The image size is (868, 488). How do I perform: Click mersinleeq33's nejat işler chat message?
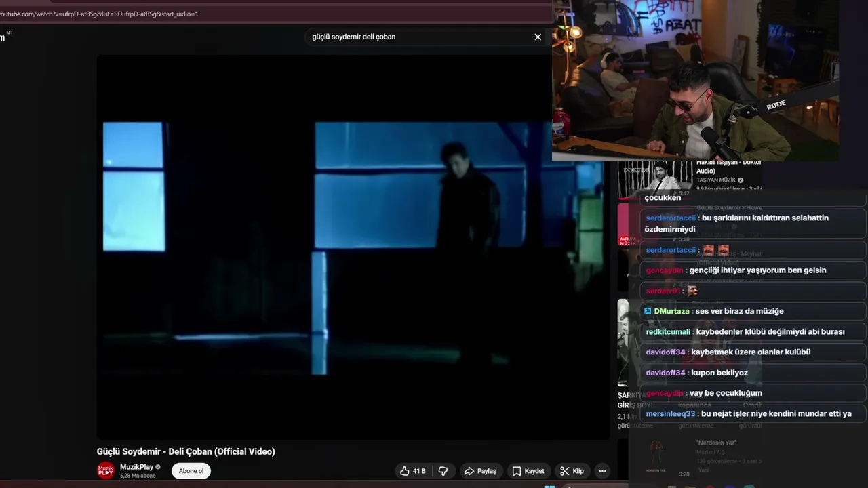(x=753, y=413)
